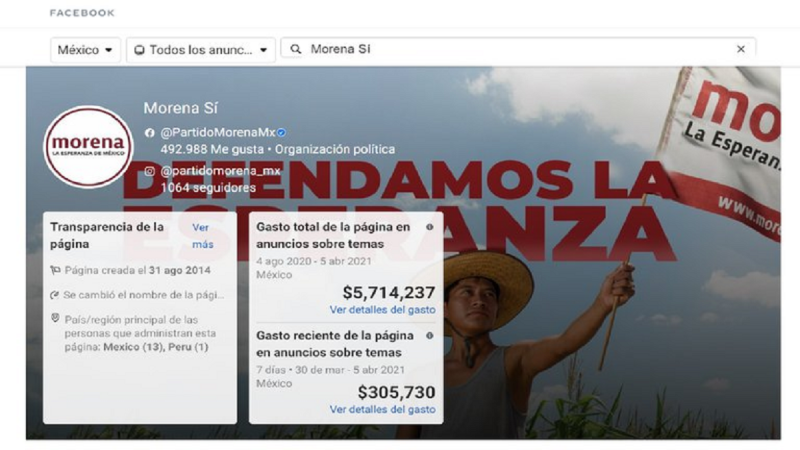Screen dimensions: 800x450
Task: Click the search field containing 'Morena Sí'
Action: coord(518,49)
